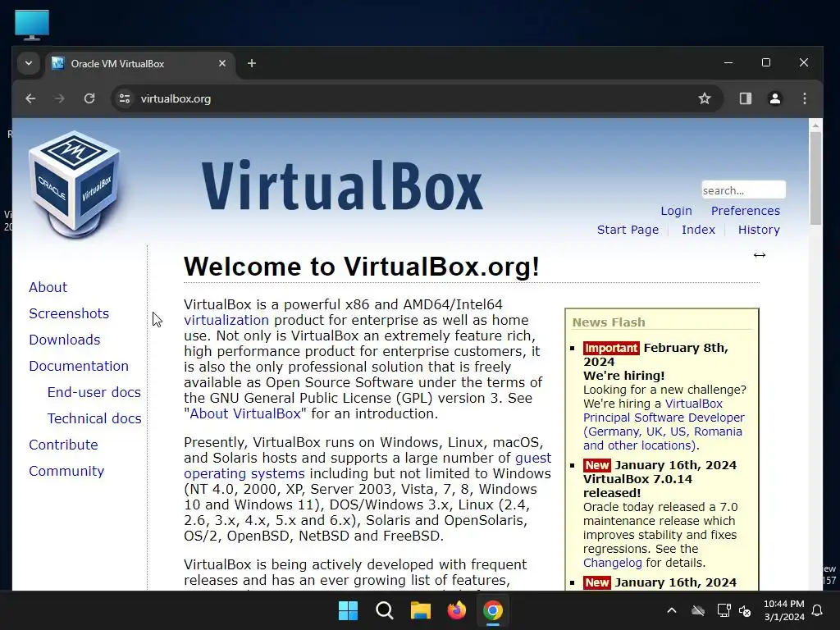Open the tab search dropdown arrow
This screenshot has height=630, width=840.
click(x=29, y=63)
